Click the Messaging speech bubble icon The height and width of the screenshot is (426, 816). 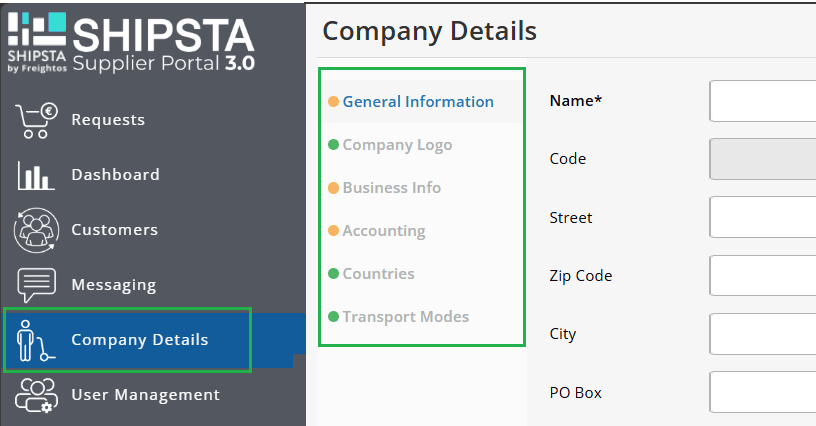pos(36,285)
